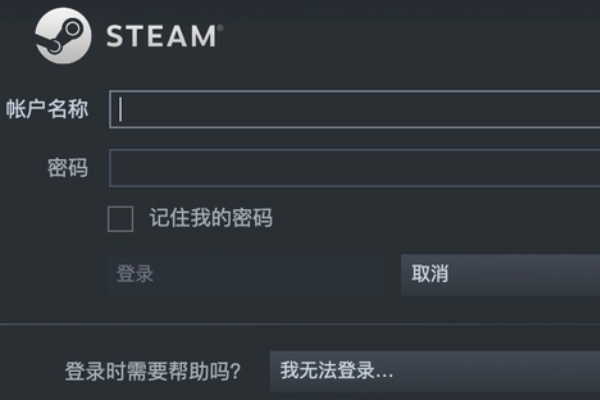Screen dimensions: 600x400
Task: Click the 密码 word in the remember-password label
Action: (x=251, y=218)
